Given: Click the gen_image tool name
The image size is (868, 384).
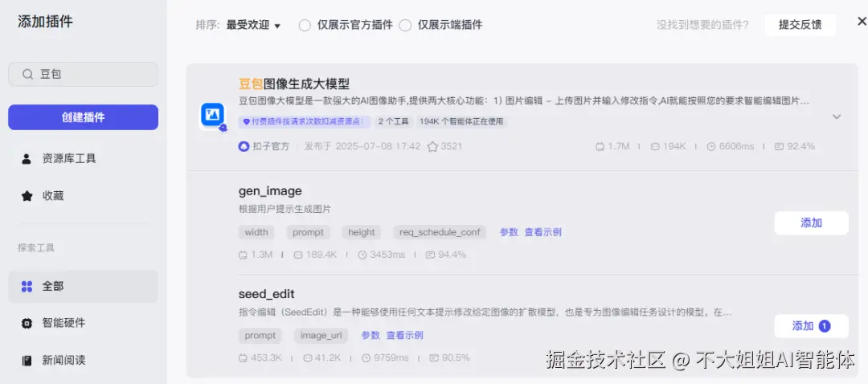Looking at the screenshot, I should [x=270, y=191].
